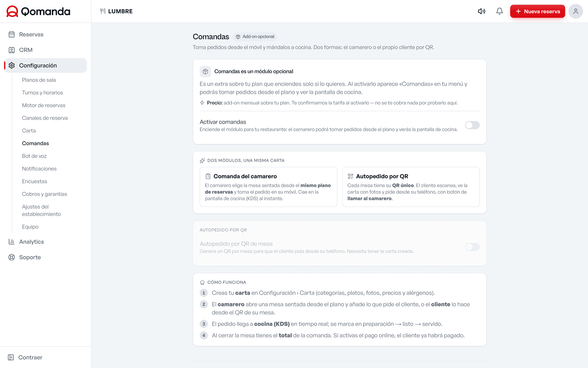Open the notifications bell
This screenshot has width=588, height=368.
(x=499, y=11)
